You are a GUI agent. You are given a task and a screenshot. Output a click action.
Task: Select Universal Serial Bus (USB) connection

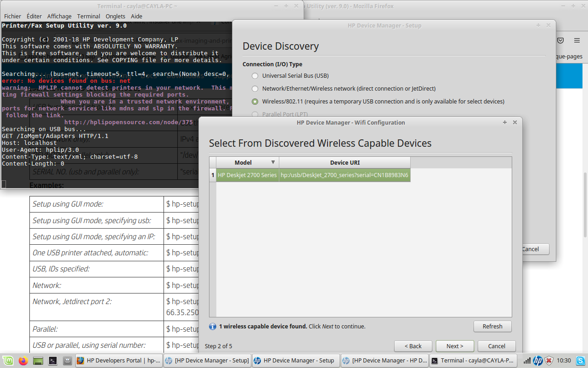point(255,76)
